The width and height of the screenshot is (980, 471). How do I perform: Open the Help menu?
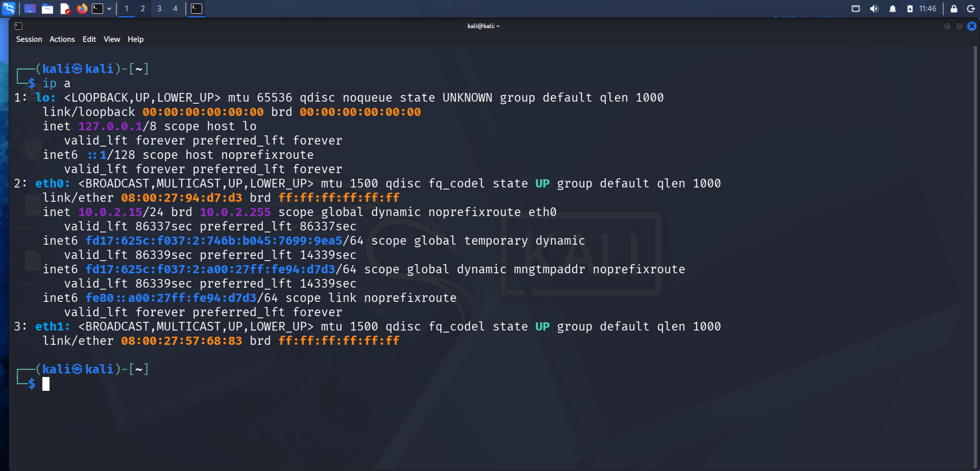(x=136, y=39)
